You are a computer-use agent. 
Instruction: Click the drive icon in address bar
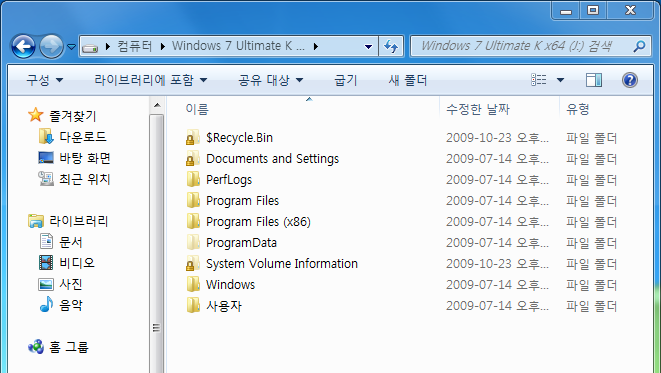pos(90,47)
